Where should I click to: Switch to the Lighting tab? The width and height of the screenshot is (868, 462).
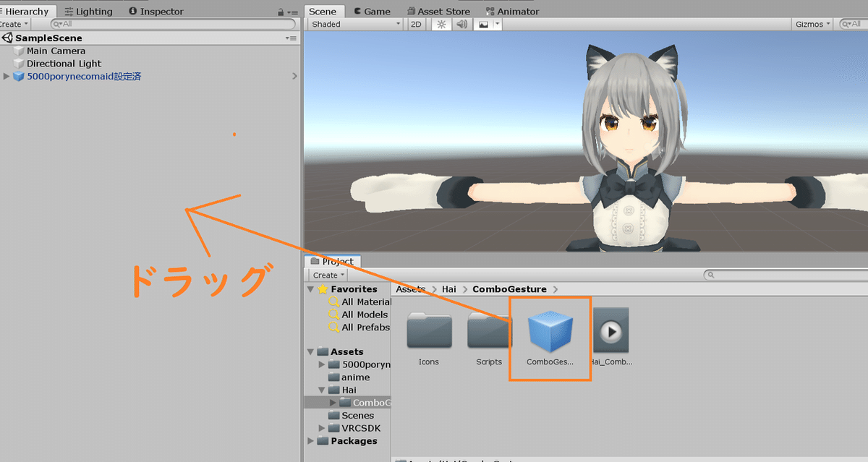coord(88,12)
